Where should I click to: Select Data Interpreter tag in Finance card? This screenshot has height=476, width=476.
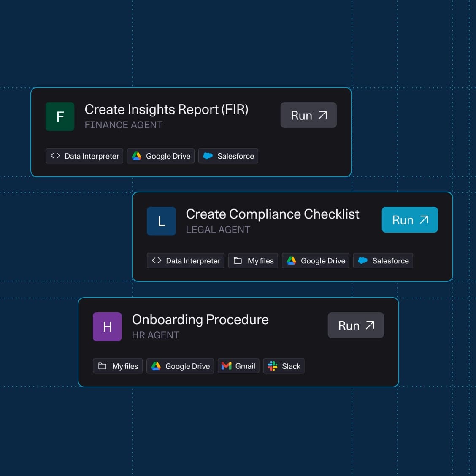click(84, 156)
